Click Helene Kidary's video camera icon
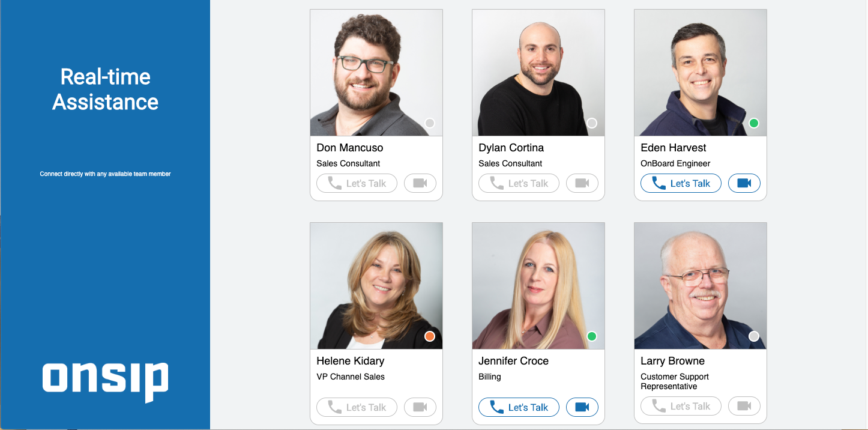This screenshot has width=868, height=430. 420,407
